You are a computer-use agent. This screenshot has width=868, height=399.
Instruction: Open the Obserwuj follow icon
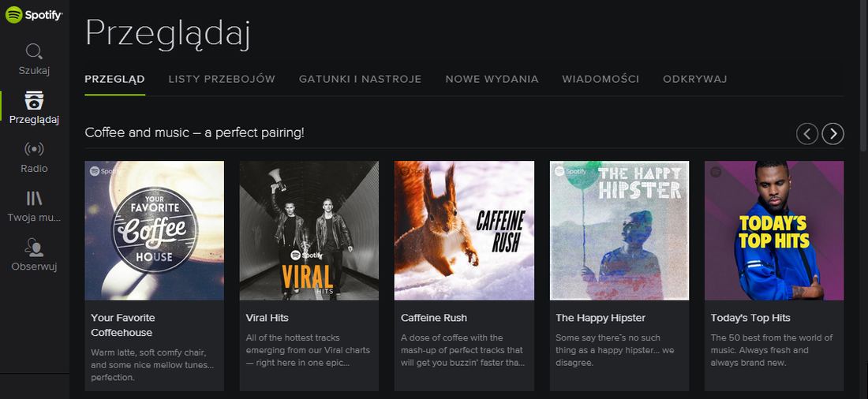pos(34,248)
